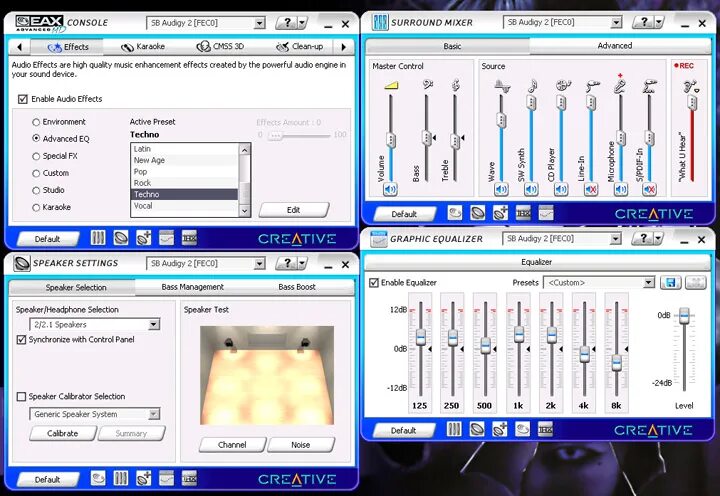Select the Karaoke radio option
Viewport: 720px width, 496px height.
(x=36, y=208)
